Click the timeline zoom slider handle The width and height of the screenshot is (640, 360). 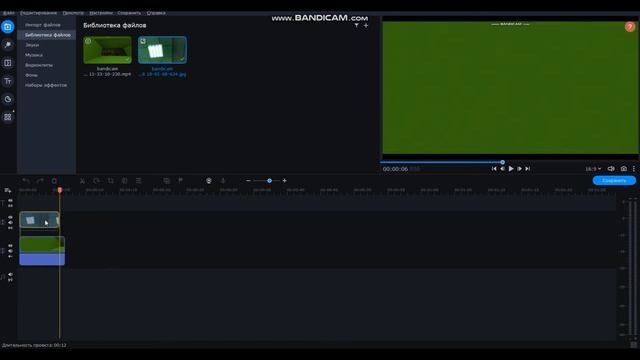269,180
